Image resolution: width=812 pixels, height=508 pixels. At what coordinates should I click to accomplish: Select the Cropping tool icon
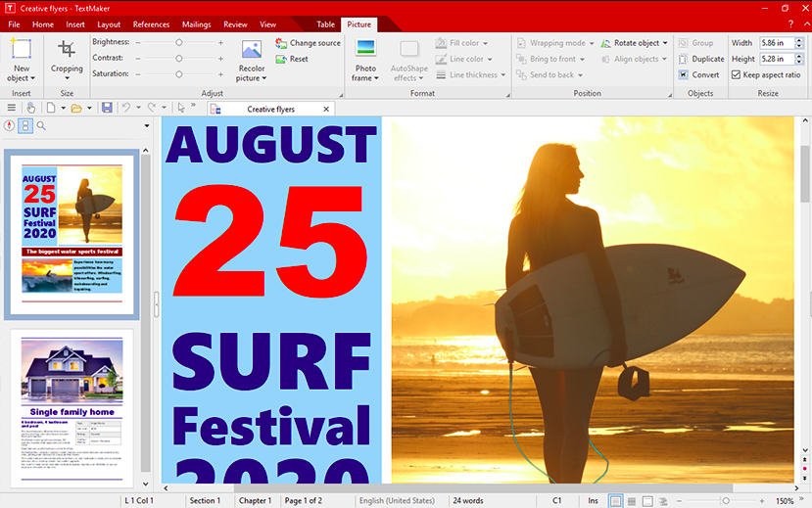point(67,49)
